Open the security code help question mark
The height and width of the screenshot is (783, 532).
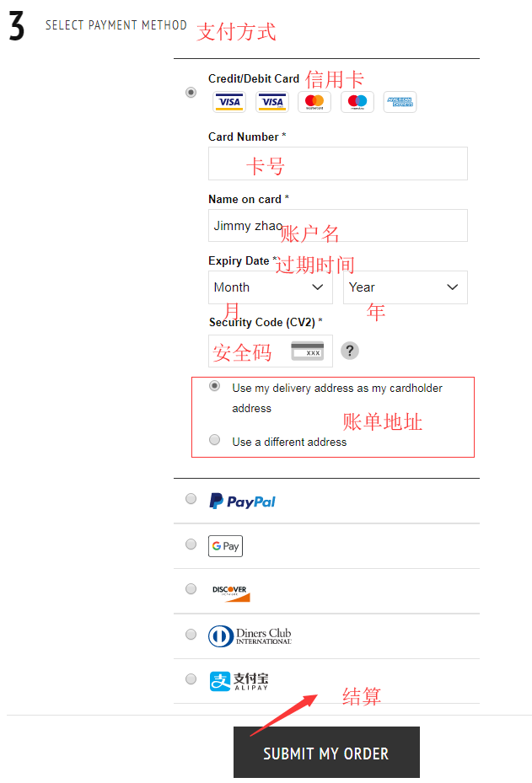(x=350, y=351)
